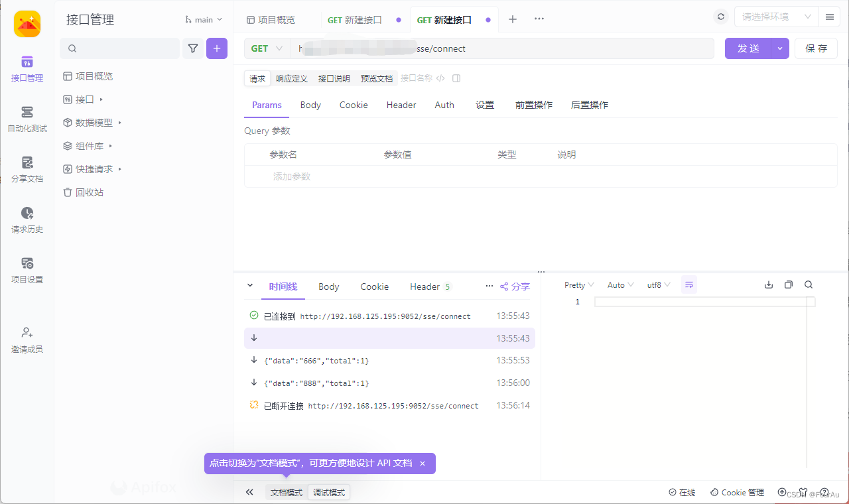Select the 响应定义 tab

pyautogui.click(x=292, y=78)
